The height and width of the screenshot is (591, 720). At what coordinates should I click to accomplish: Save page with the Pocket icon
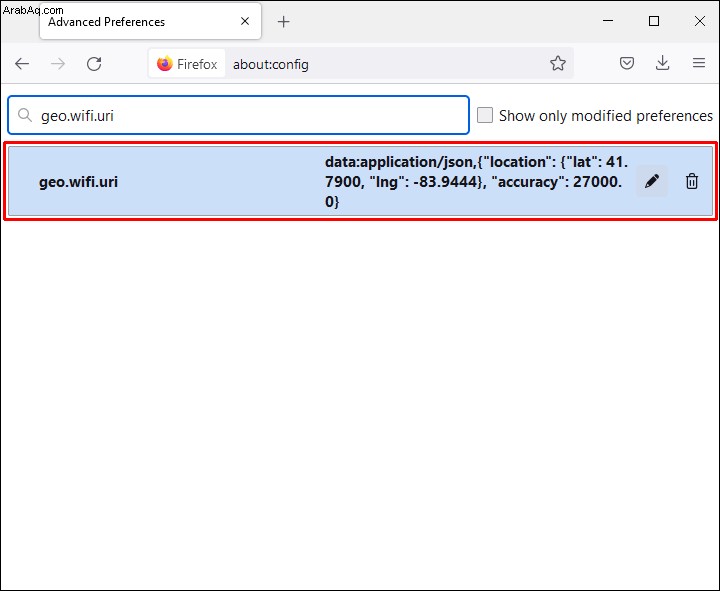pyautogui.click(x=627, y=63)
